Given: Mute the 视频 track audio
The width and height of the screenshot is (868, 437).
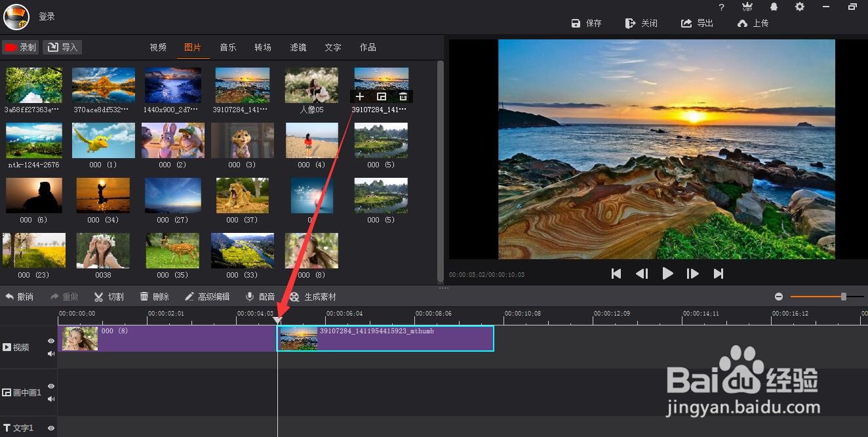Looking at the screenshot, I should [x=51, y=354].
